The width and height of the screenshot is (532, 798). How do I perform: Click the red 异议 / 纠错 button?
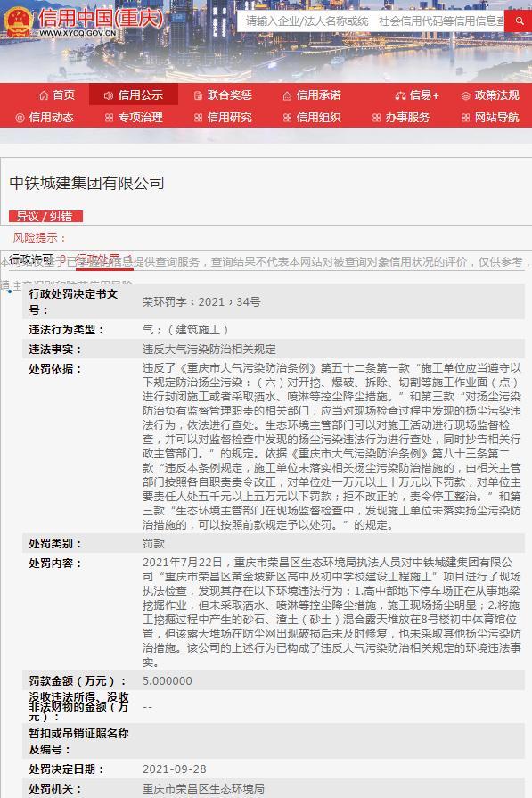click(45, 217)
